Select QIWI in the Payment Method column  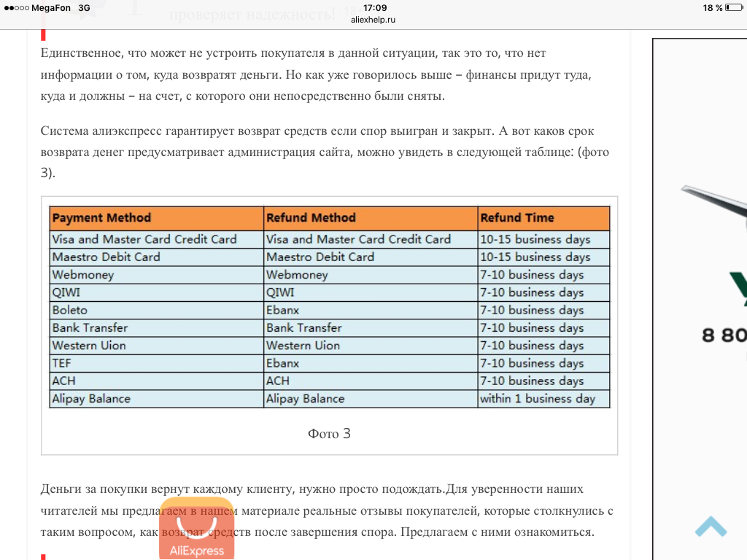pyautogui.click(x=157, y=292)
